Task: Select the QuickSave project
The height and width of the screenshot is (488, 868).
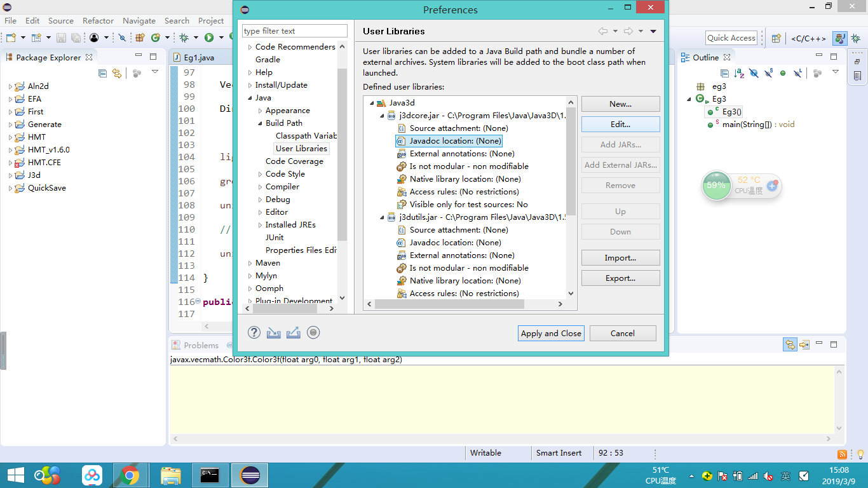Action: 46,187
